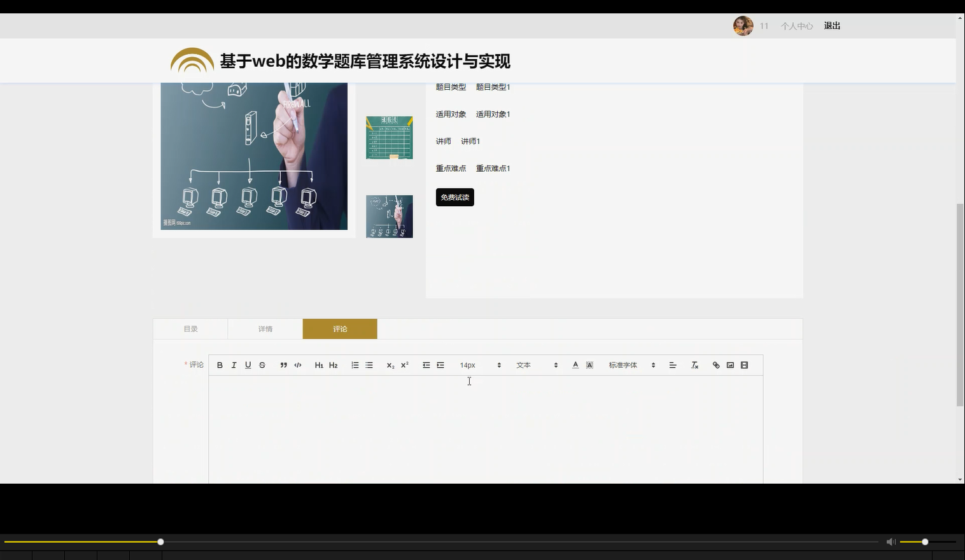Apply italic formatting
965x560 pixels.
click(234, 365)
